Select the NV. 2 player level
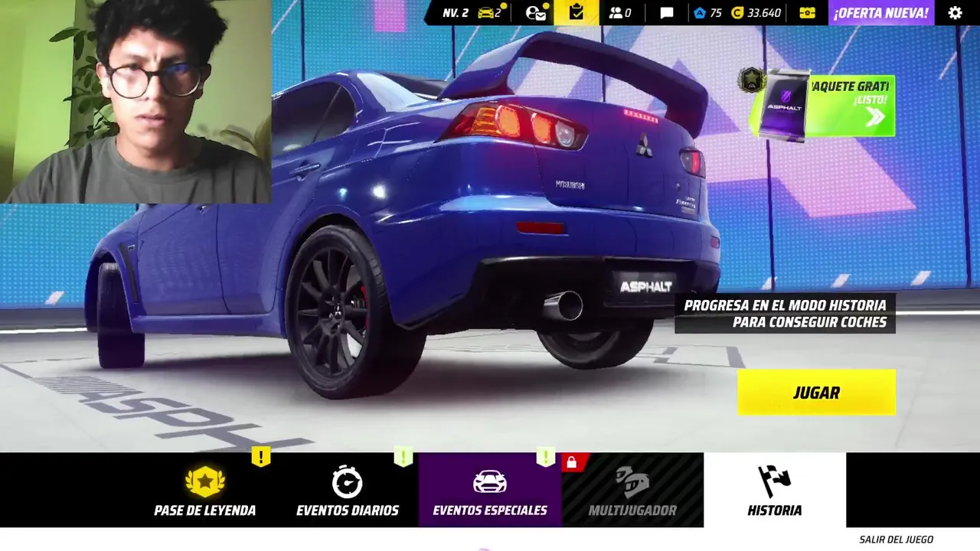 click(x=455, y=13)
